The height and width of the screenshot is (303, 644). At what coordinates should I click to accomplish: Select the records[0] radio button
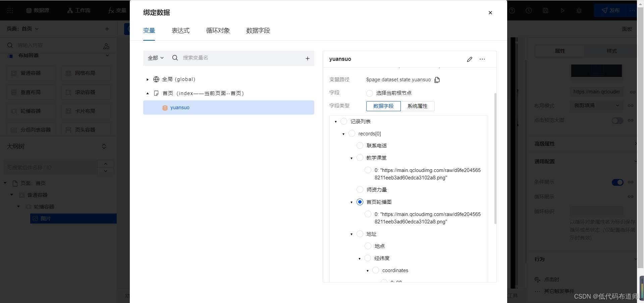pyautogui.click(x=352, y=133)
